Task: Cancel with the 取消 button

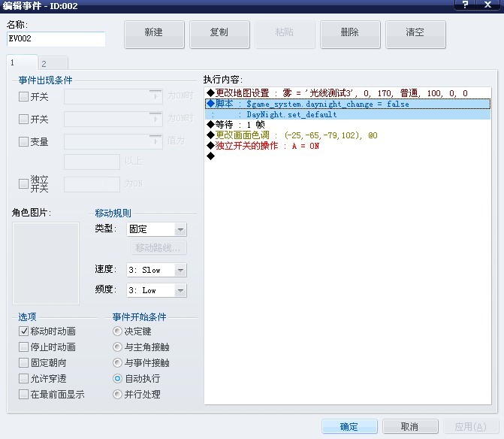Action: [x=410, y=426]
